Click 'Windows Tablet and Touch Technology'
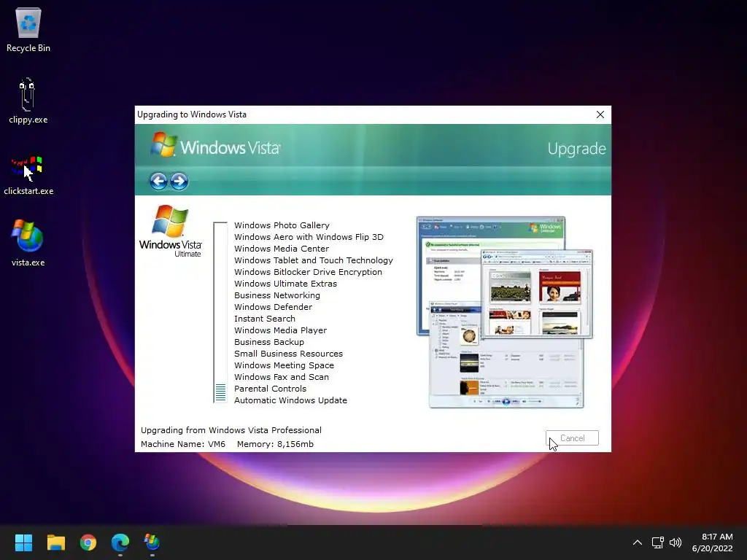Screen dimensions: 747x560 314,260
